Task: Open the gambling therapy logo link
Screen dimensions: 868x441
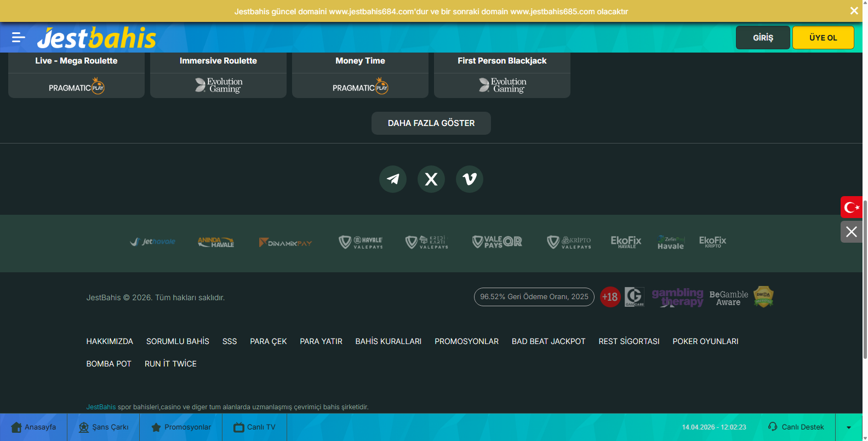Action: tap(678, 297)
